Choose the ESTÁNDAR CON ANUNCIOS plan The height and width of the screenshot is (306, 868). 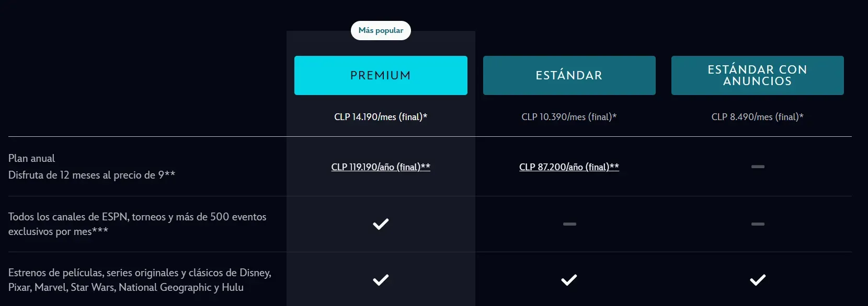point(757,75)
